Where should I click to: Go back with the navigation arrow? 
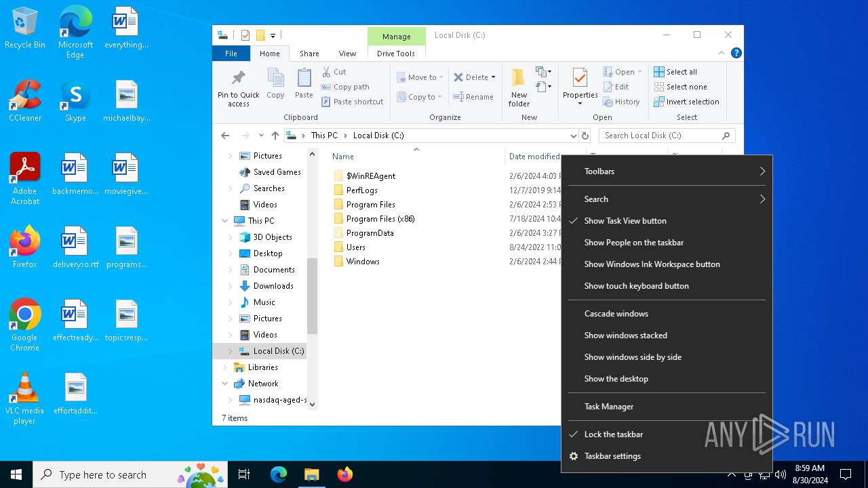click(x=225, y=136)
